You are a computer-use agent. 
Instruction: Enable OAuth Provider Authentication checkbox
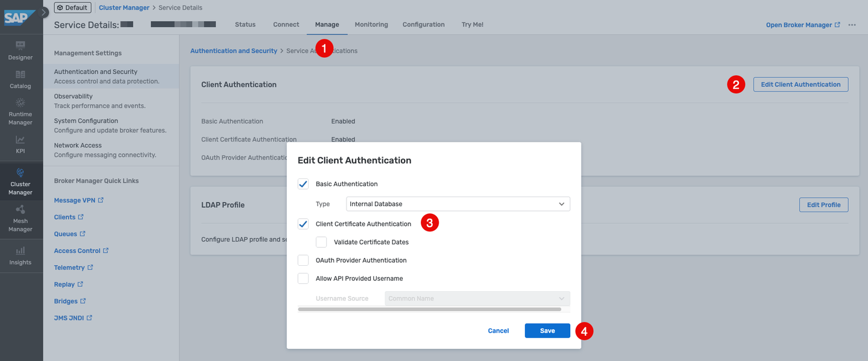(303, 260)
